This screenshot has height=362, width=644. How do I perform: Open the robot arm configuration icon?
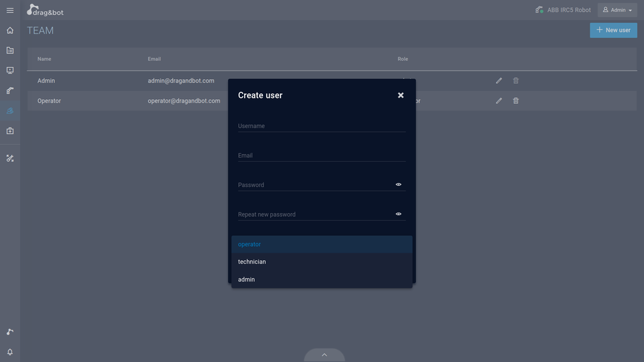10,90
